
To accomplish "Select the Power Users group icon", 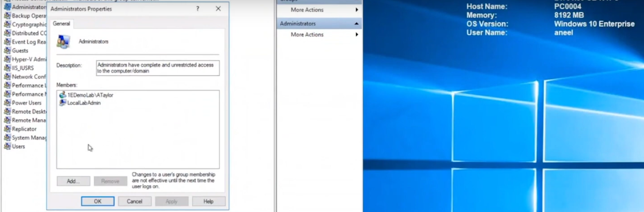I will click(x=7, y=103).
